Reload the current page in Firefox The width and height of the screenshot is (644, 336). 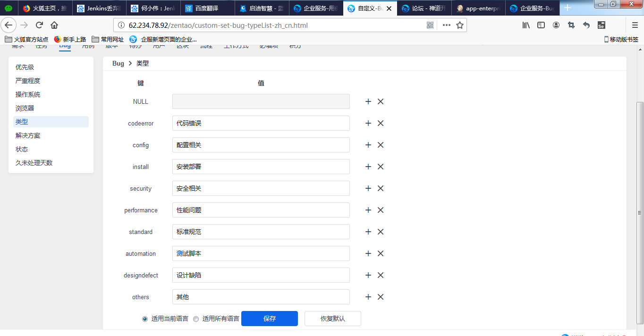click(39, 25)
